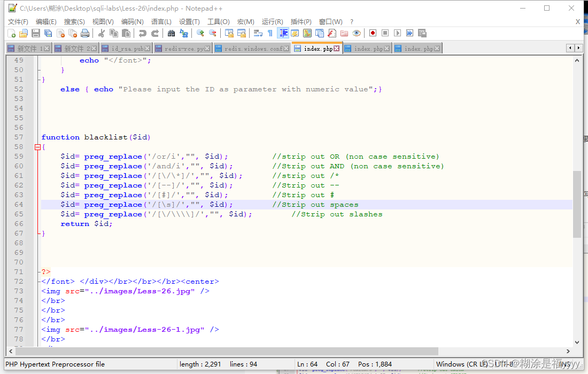This screenshot has height=374, width=588.
Task: Open the 视图(V) menu
Action: click(103, 22)
